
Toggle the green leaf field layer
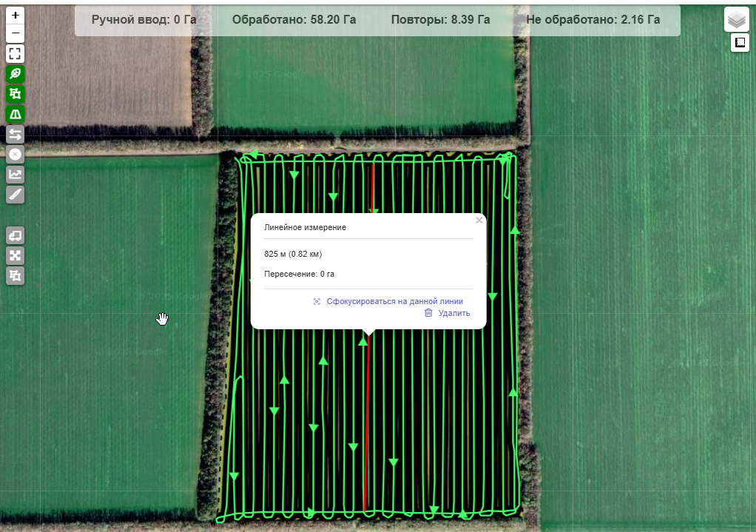coord(16,74)
